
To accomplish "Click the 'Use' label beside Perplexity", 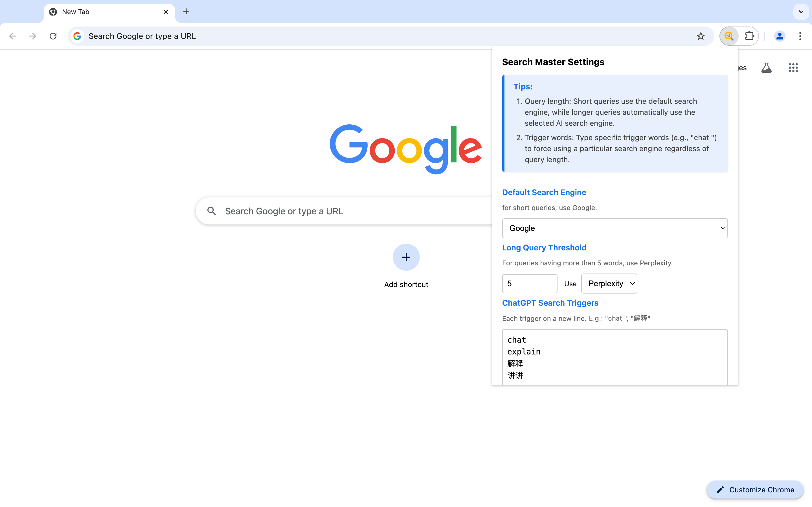I will tap(570, 284).
